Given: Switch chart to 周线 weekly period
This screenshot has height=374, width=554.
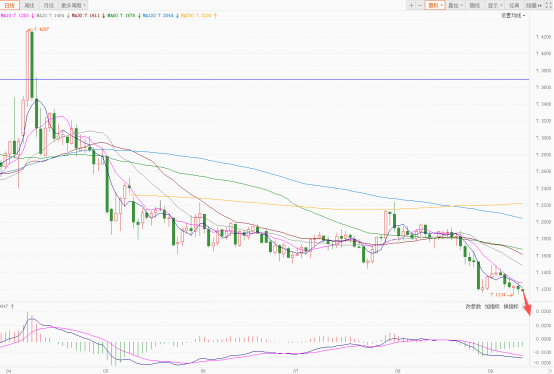Looking at the screenshot, I should [x=29, y=5].
